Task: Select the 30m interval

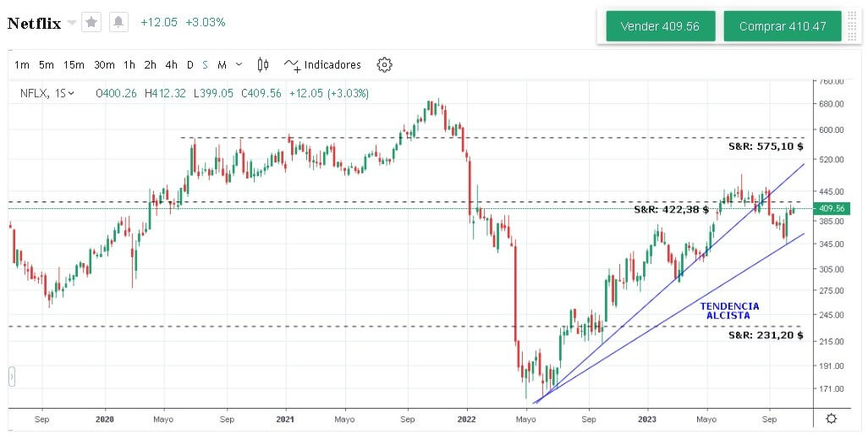Action: tap(104, 65)
